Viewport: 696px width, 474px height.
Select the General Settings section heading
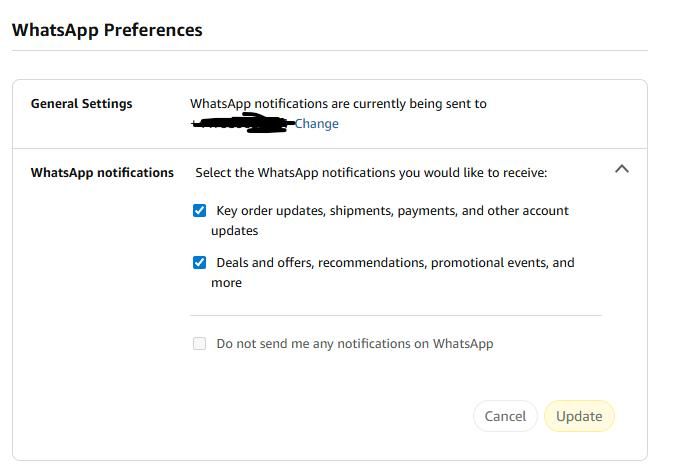[x=81, y=104]
